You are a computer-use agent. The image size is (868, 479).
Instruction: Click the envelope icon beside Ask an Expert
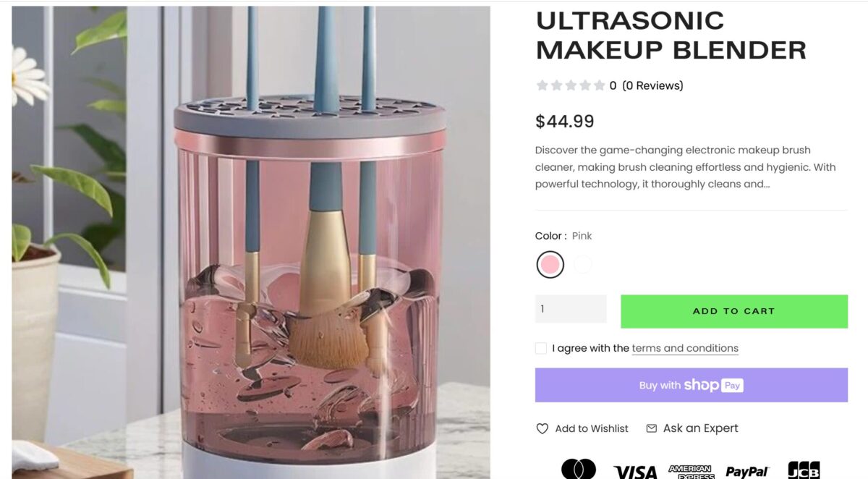(650, 428)
